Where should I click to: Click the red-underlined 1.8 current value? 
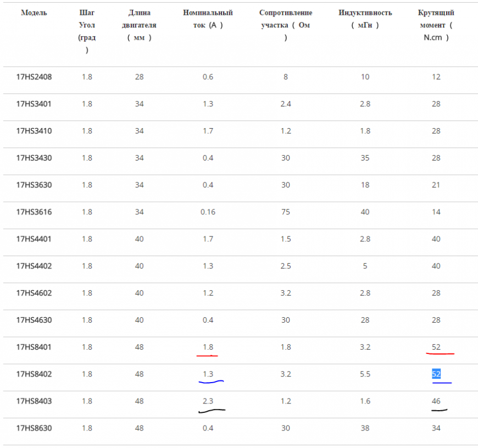[208, 347]
